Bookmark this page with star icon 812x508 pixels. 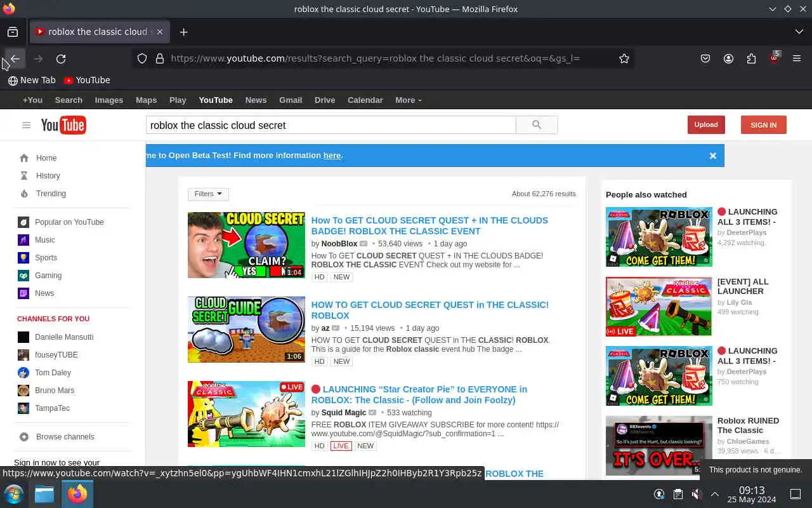point(624,58)
